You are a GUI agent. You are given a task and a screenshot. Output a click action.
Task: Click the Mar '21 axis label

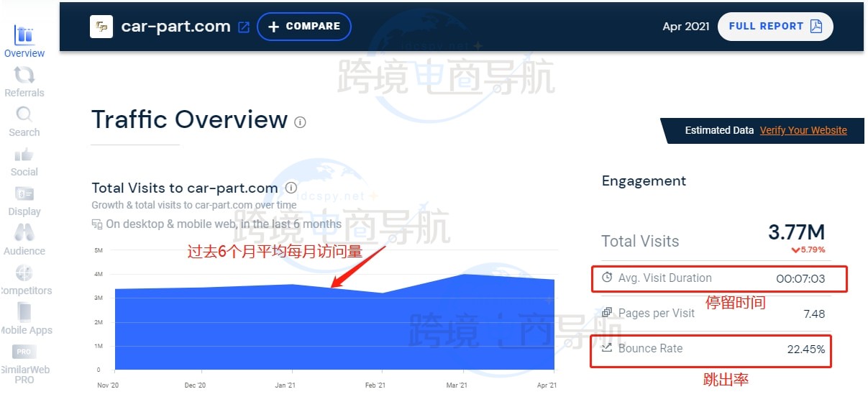point(456,385)
